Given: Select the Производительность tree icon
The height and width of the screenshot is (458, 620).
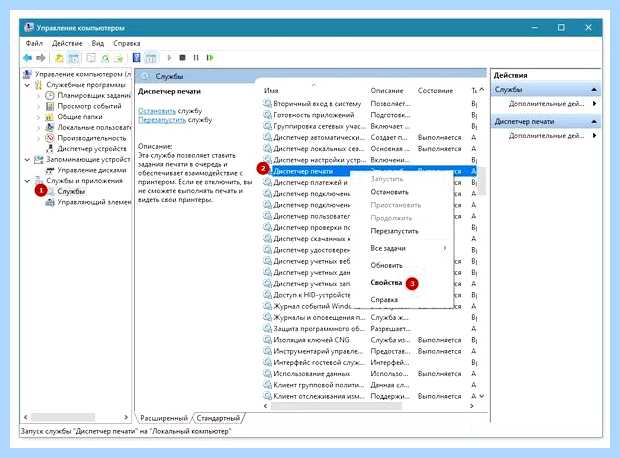Looking at the screenshot, I should (x=49, y=138).
